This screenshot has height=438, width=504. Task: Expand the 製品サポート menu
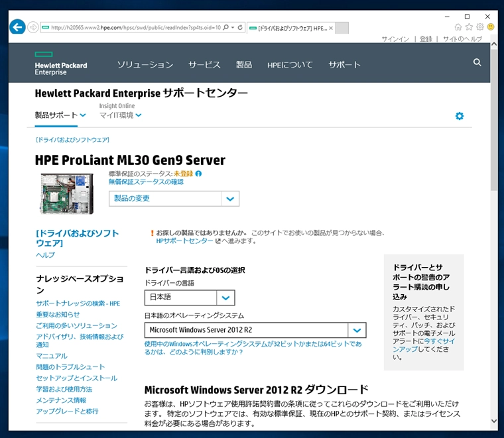tap(60, 115)
